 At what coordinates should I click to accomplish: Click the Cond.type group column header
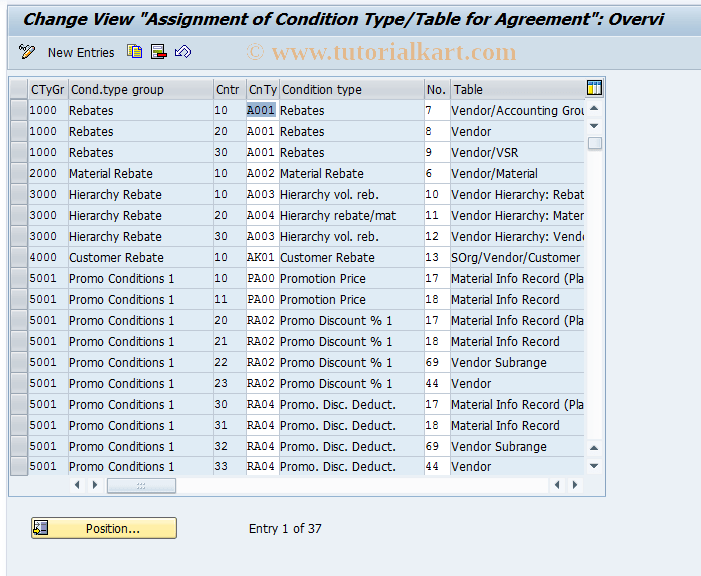click(x=141, y=89)
